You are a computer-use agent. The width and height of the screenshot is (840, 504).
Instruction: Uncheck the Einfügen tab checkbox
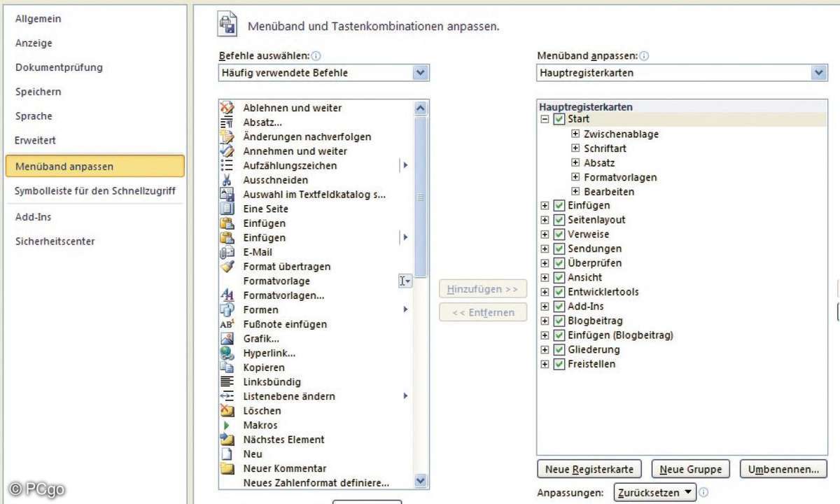(x=559, y=206)
